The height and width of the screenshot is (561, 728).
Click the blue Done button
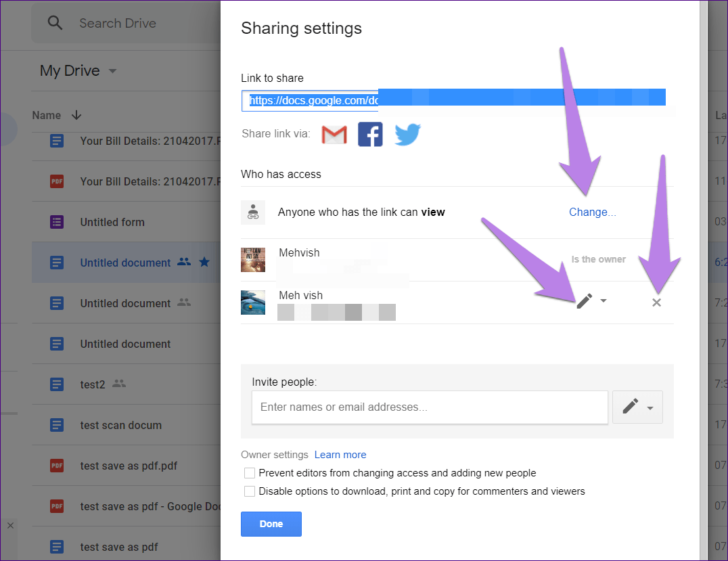coord(271,524)
